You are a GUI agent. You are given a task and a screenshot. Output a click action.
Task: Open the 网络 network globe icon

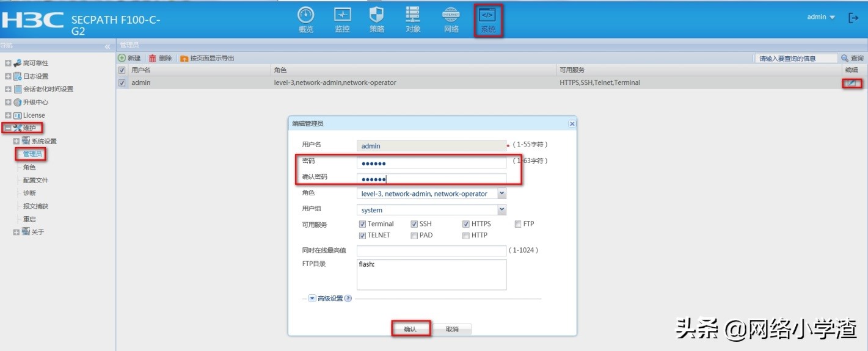pos(451,15)
